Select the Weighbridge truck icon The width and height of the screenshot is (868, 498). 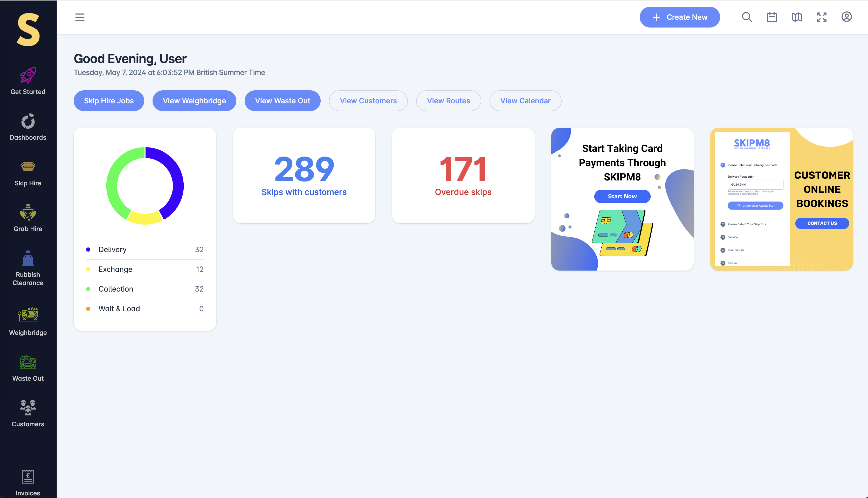28,315
